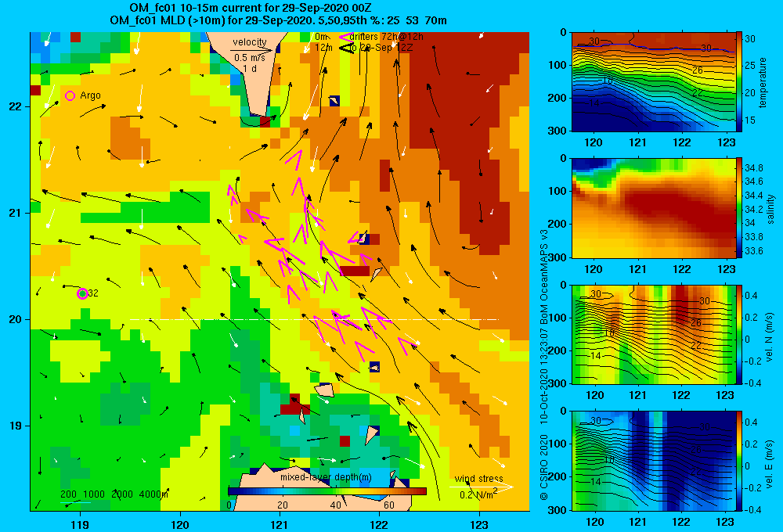The width and height of the screenshot is (783, 532).
Task: Click the 'vel. N (m/s)' axis label
Action: [x=770, y=337]
